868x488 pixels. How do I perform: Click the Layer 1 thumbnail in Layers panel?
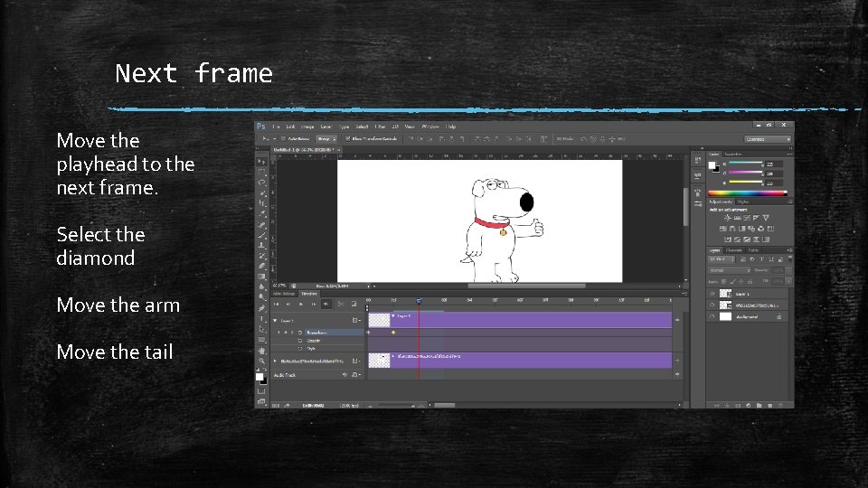[x=725, y=294]
